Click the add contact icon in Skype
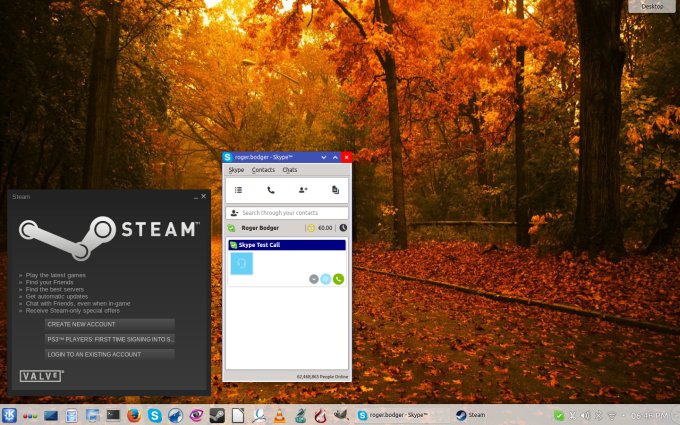Screen dimensions: 680x425 (x=303, y=190)
